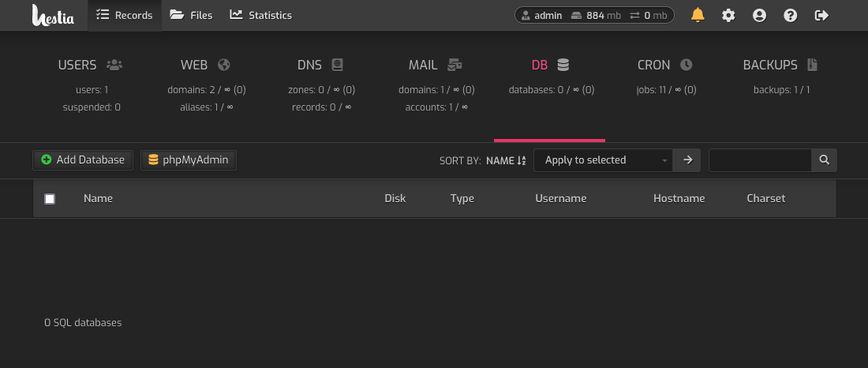Change sort order via NAME sorter
This screenshot has height=368, width=868.
click(x=505, y=160)
